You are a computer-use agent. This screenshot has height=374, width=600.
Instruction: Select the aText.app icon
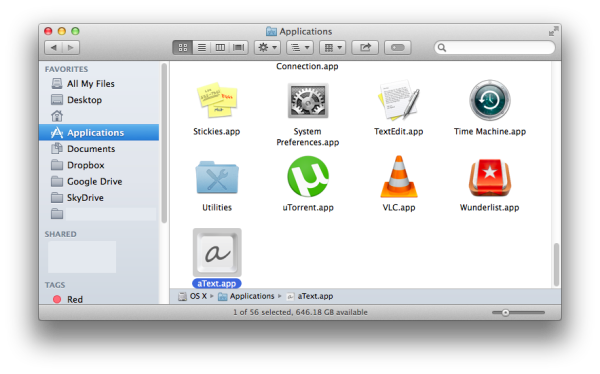tap(217, 253)
